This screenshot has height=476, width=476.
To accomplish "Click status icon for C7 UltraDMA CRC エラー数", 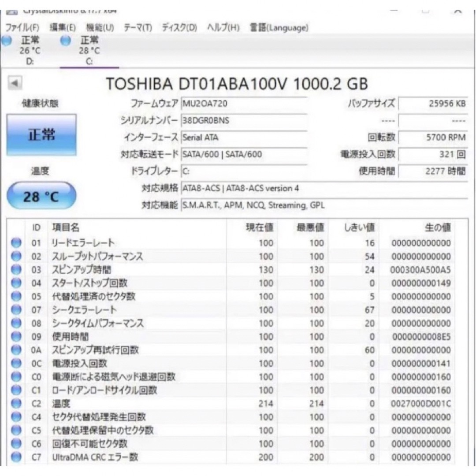I will (16, 457).
